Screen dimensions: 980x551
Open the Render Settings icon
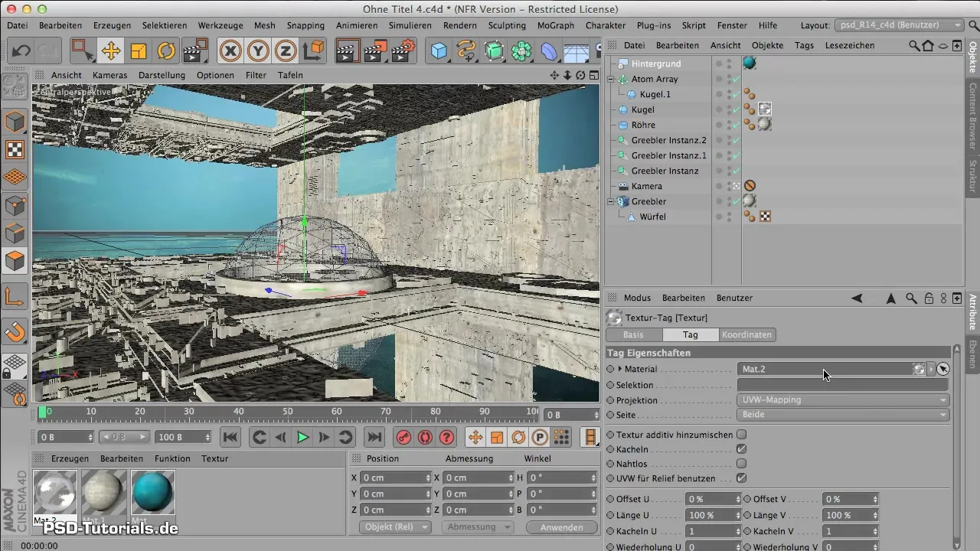[x=403, y=51]
